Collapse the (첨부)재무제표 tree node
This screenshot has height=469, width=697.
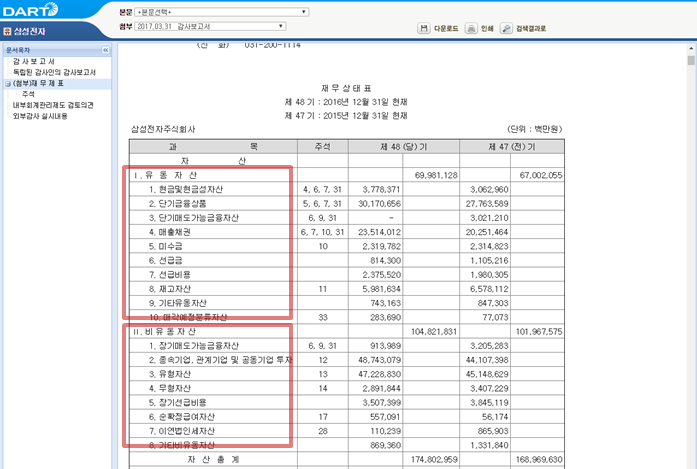pyautogui.click(x=8, y=84)
